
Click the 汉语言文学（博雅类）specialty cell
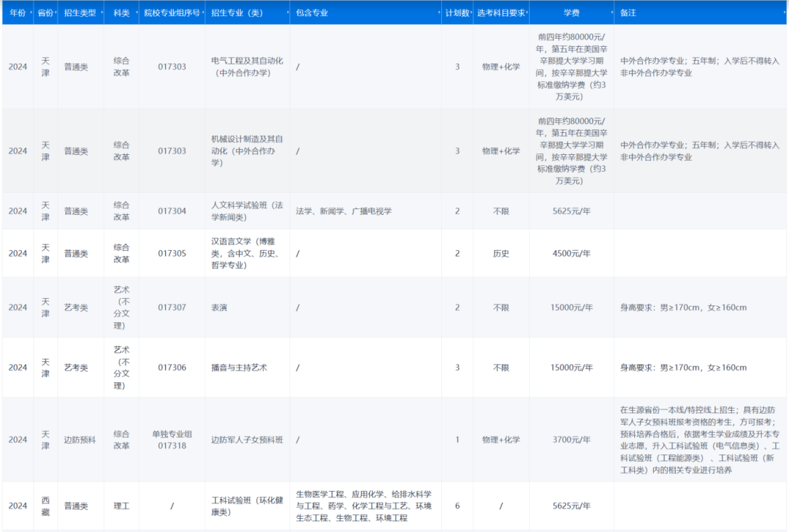[246, 254]
